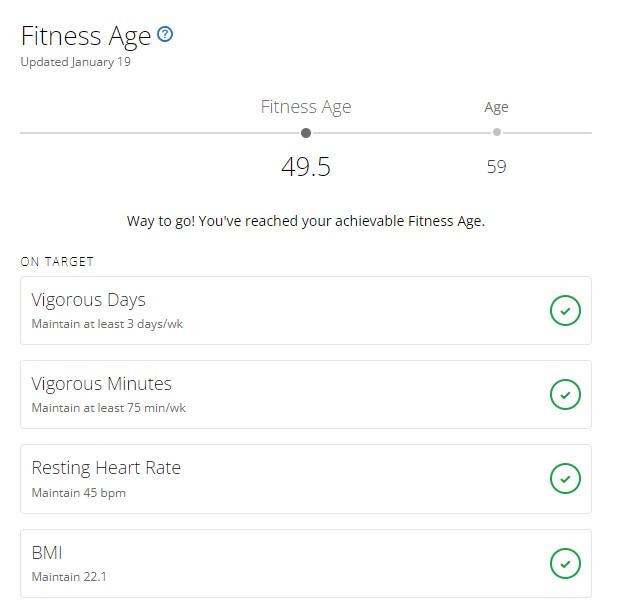Screen dimensions: 620x612
Task: Click the Updated January 19 text
Action: (x=76, y=62)
